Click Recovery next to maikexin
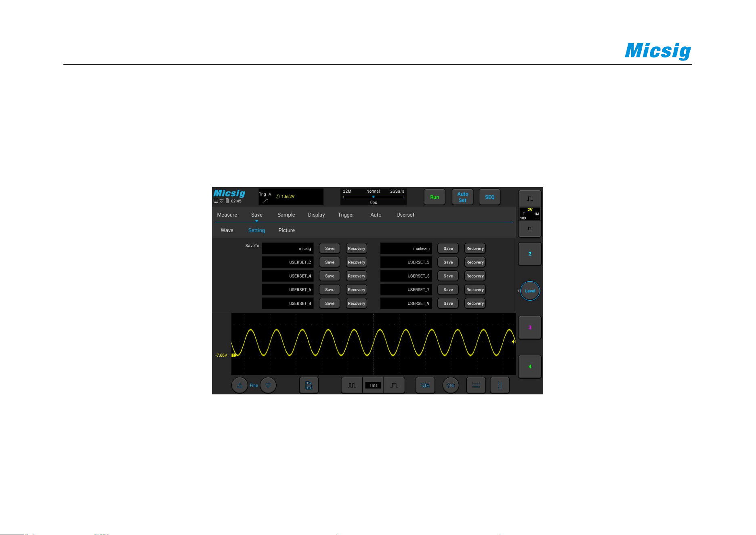The width and height of the screenshot is (756, 535). pos(475,249)
